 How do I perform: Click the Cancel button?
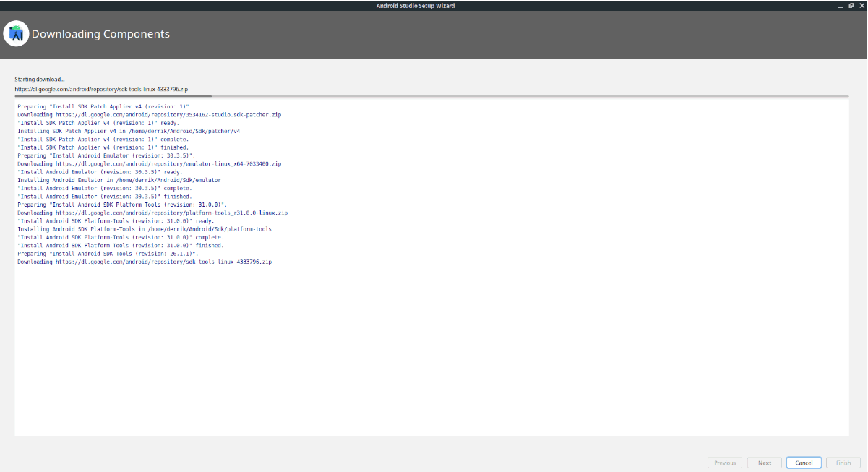(x=804, y=463)
